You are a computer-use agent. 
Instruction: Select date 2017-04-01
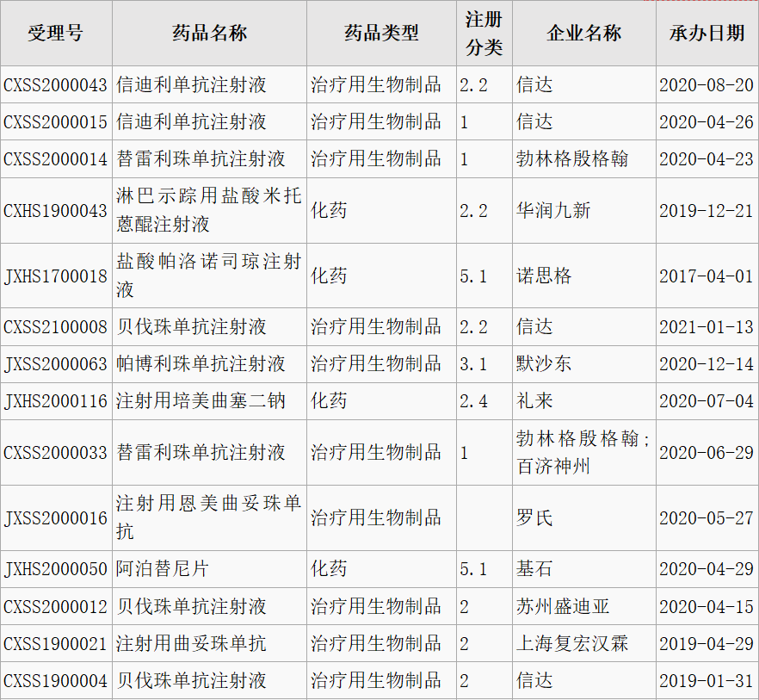point(707,276)
